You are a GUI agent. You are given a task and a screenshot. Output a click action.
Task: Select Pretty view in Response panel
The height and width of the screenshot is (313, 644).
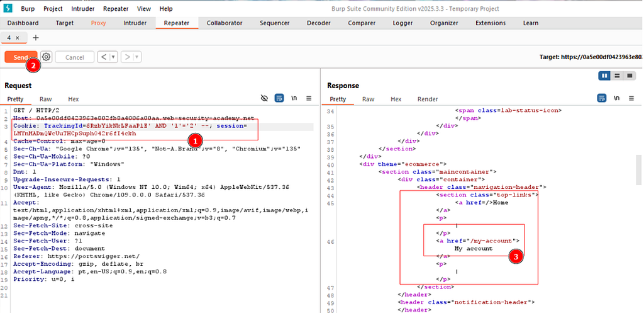[338, 99]
